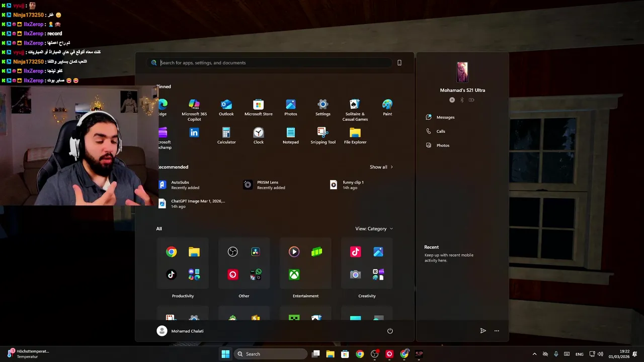The width and height of the screenshot is (644, 362).
Task: Click the Entertainment category label
Action: [x=305, y=296]
